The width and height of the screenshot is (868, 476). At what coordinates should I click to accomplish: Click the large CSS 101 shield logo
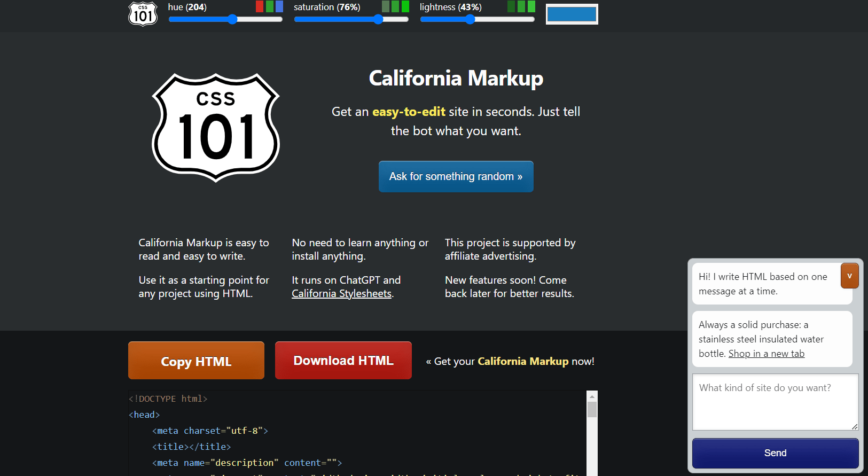[x=216, y=128]
